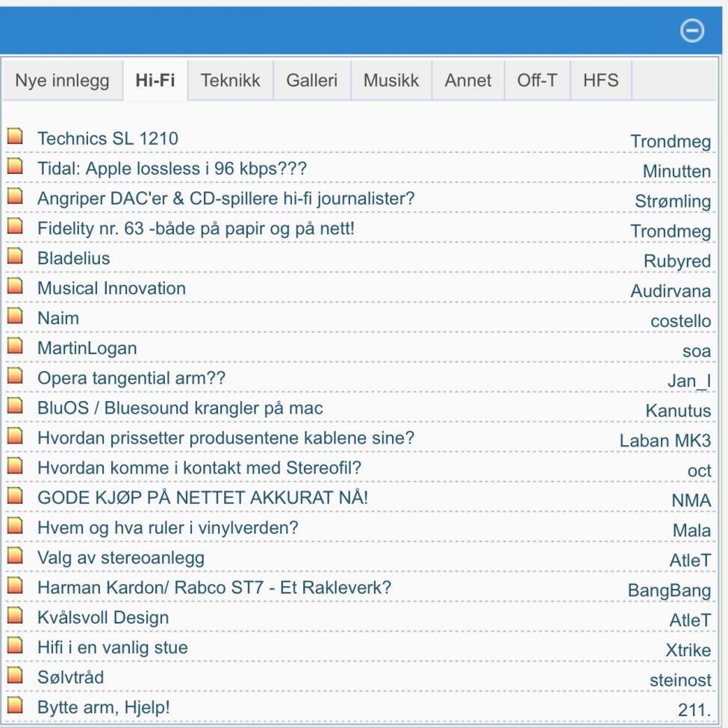Open Hvordan prissetter produsentene kablene sine? thread
Image resolution: width=728 pixels, height=728 pixels.
coord(225,438)
